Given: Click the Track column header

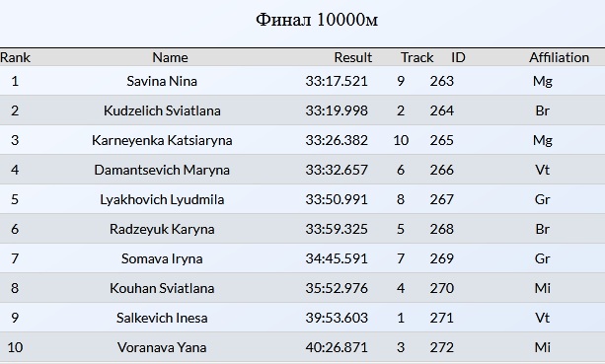Looking at the screenshot, I should point(417,57).
